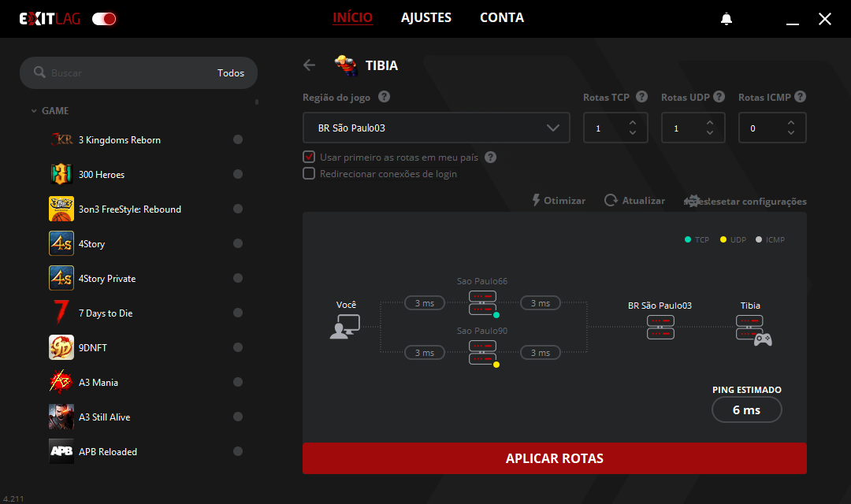Select the 4Story game icon
This screenshot has width=851, height=504.
pyautogui.click(x=61, y=243)
